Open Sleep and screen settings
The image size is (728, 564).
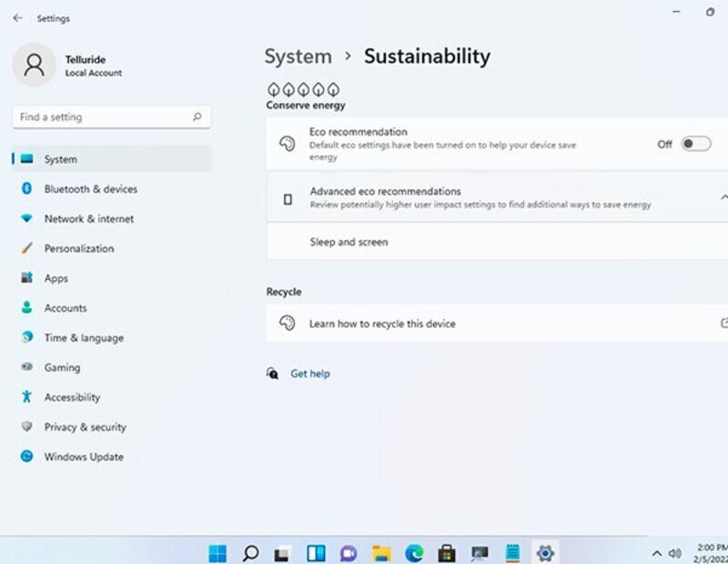tap(349, 242)
